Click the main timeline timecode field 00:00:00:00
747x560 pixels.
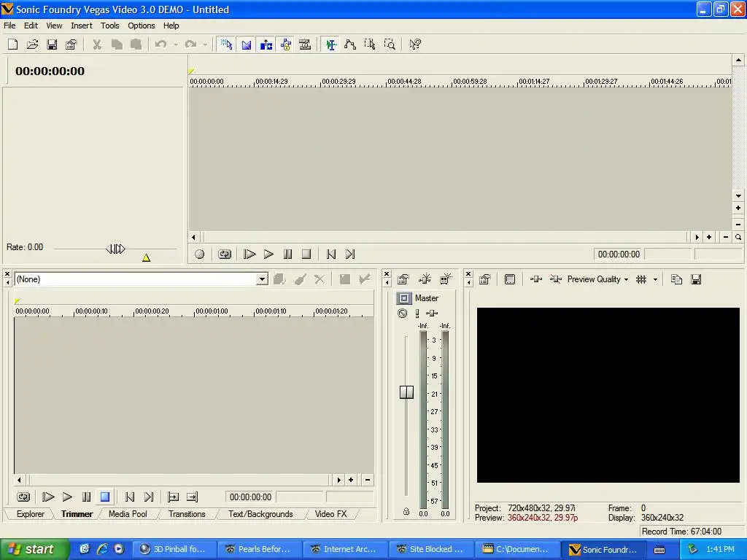[619, 254]
